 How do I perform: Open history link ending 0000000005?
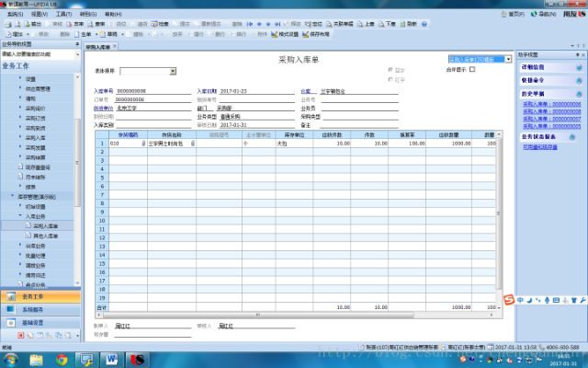[x=551, y=126]
